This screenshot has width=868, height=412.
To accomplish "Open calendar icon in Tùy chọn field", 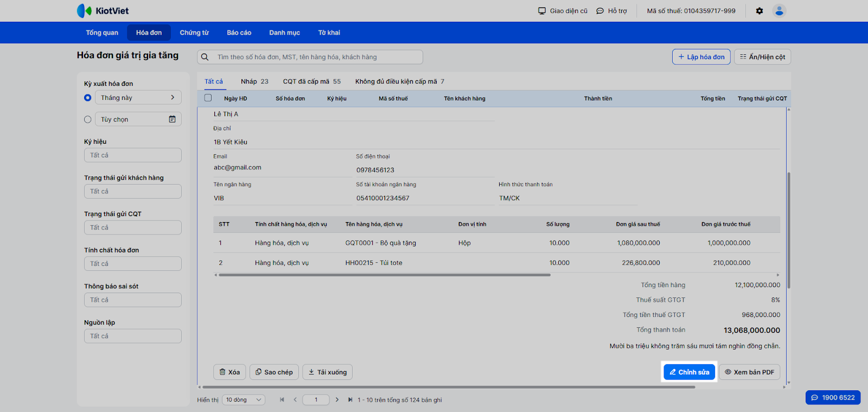I will 172,119.
